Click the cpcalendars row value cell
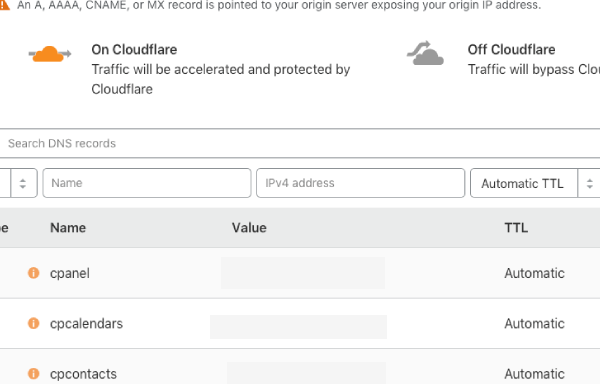This screenshot has height=384, width=600. [x=298, y=327]
